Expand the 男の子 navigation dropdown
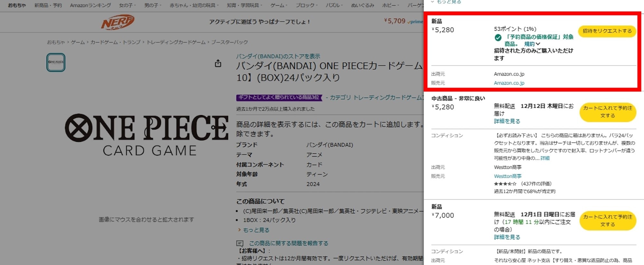Viewport: 644px width, 265px height. pos(153,5)
